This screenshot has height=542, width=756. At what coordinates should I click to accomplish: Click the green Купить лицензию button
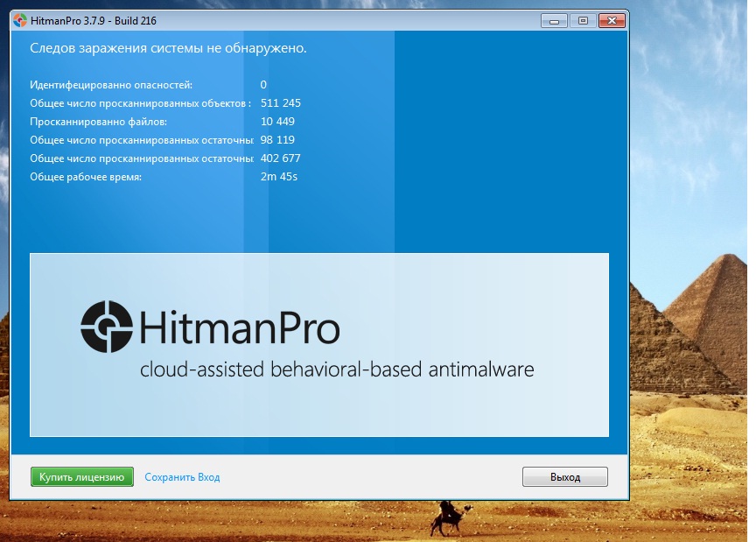point(82,477)
